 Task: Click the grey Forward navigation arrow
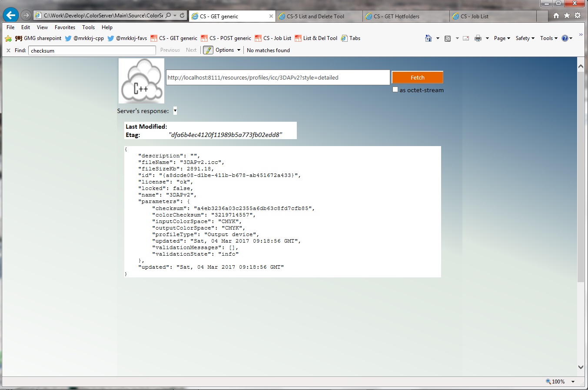[26, 16]
